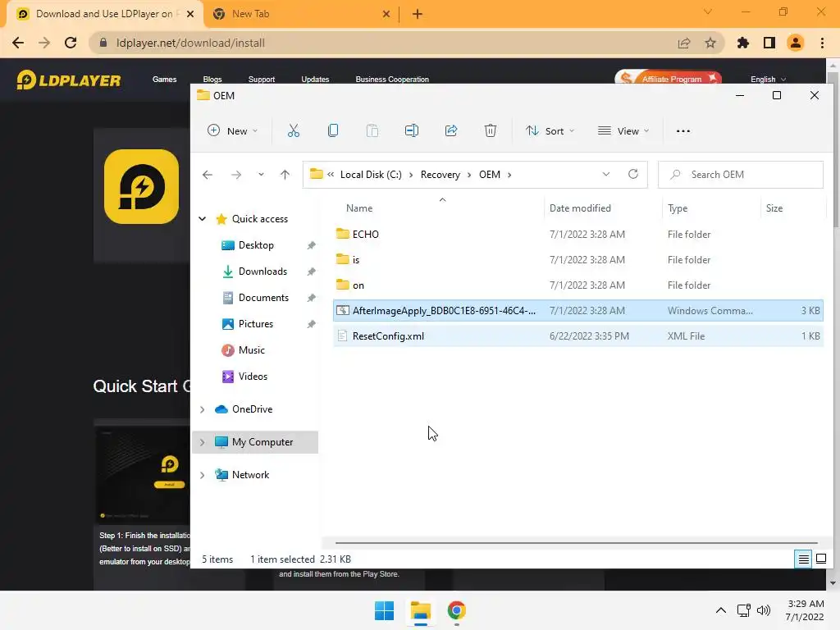Image resolution: width=840 pixels, height=630 pixels.
Task: Refresh the OEM folder view
Action: click(633, 174)
